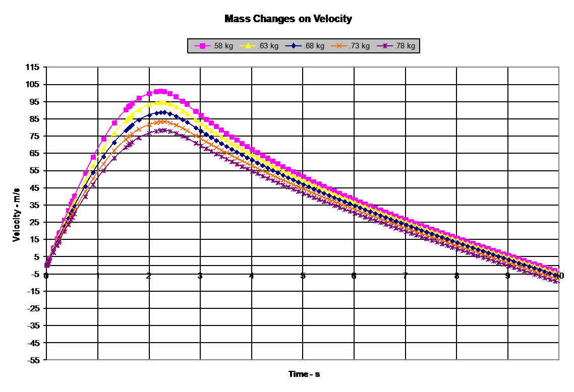Click the -25 label on the velocity axis

pyautogui.click(x=33, y=308)
